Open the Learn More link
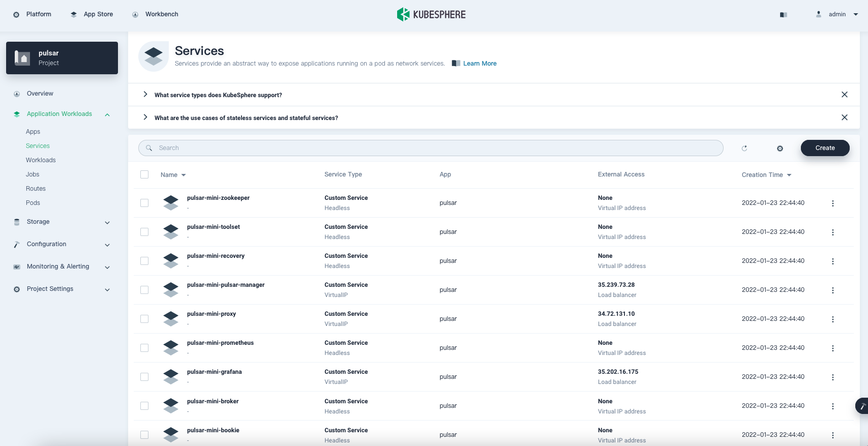The height and width of the screenshot is (446, 868). (480, 64)
